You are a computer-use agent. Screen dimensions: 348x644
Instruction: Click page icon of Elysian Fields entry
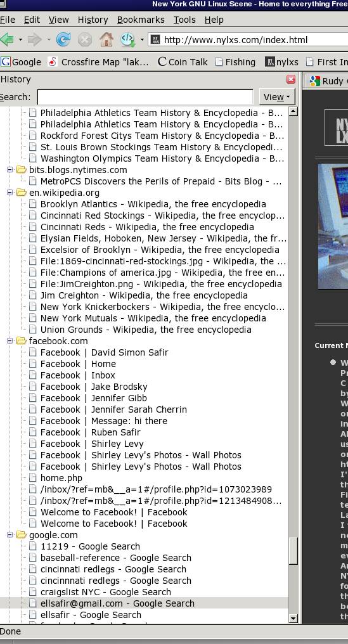[33, 238]
